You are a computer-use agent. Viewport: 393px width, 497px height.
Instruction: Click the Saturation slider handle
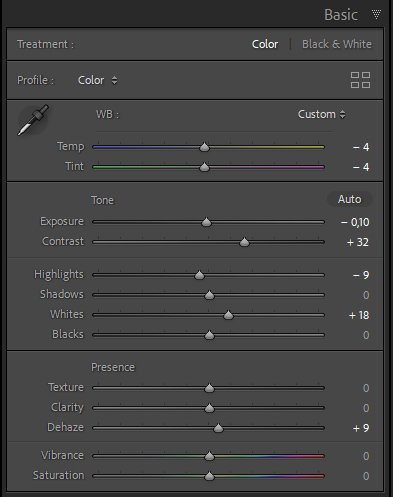[209, 476]
